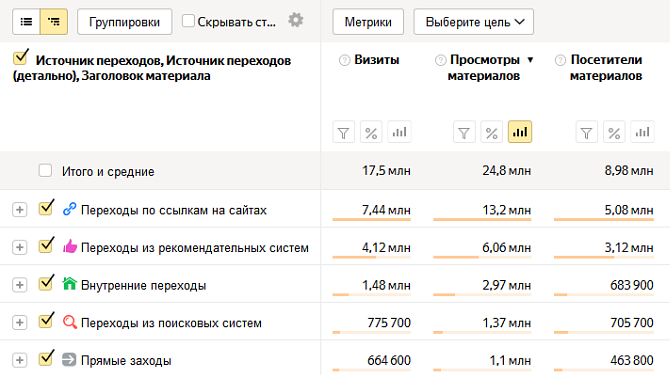The height and width of the screenshot is (375, 670).
Task: Open table settings gear icon
Action: pyautogui.click(x=296, y=20)
